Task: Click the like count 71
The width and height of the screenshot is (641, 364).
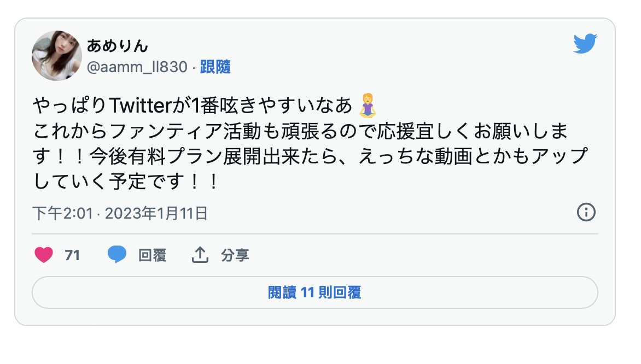Action: click(x=72, y=255)
